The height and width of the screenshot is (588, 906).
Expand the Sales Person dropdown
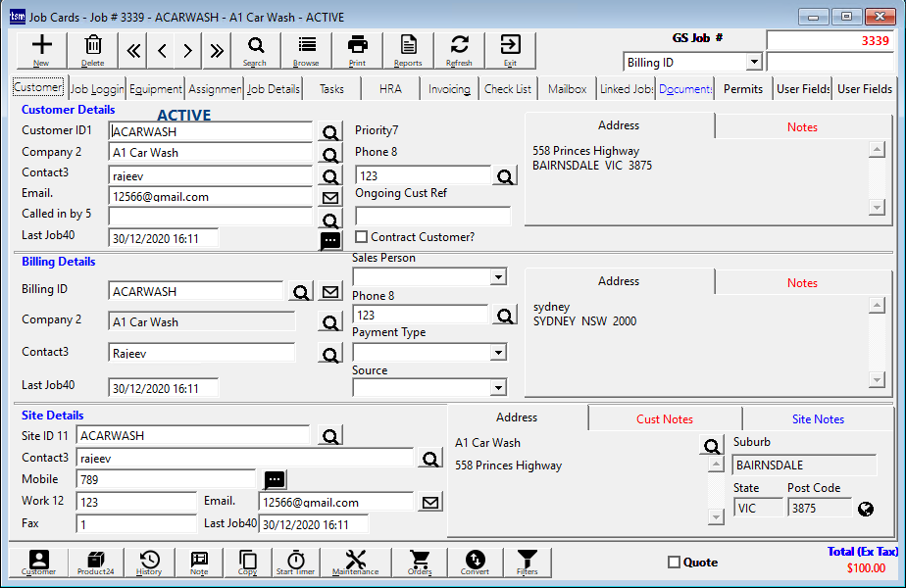pyautogui.click(x=498, y=278)
